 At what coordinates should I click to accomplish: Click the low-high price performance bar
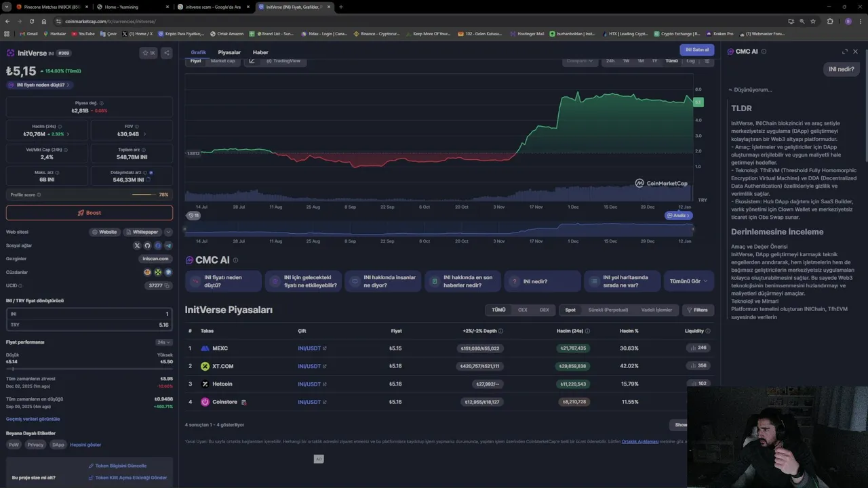coord(90,369)
